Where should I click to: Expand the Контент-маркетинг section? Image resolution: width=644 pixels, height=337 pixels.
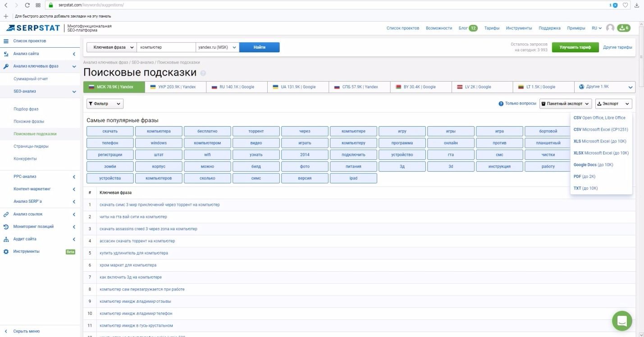(x=74, y=189)
